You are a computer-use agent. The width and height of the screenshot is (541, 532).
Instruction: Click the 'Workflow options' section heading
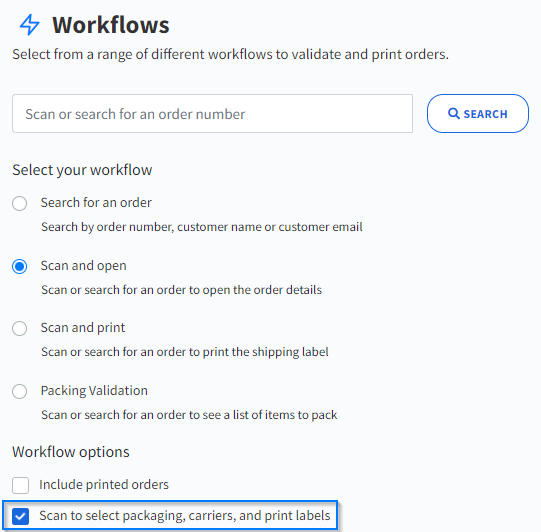pos(71,452)
